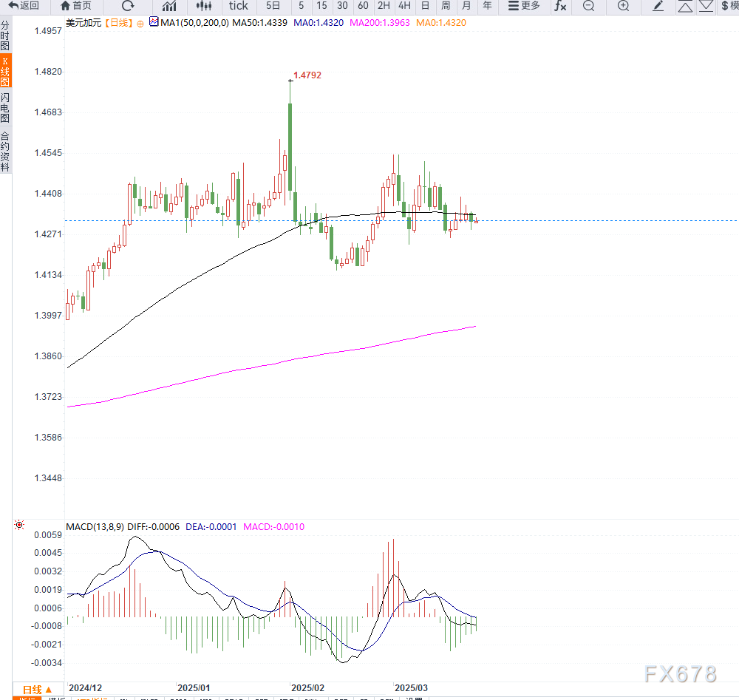Click the downward triangle toolbar icon
Viewport: 739px width, 700px height.
(x=706, y=6)
